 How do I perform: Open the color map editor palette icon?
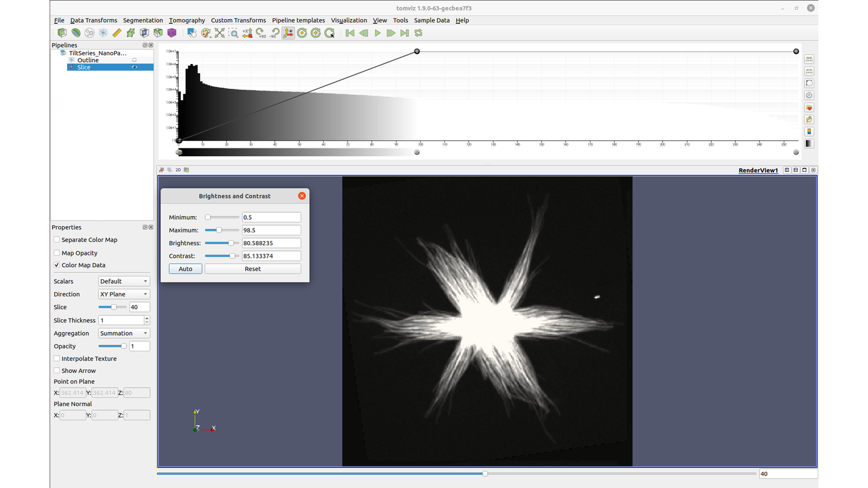pyautogui.click(x=206, y=33)
